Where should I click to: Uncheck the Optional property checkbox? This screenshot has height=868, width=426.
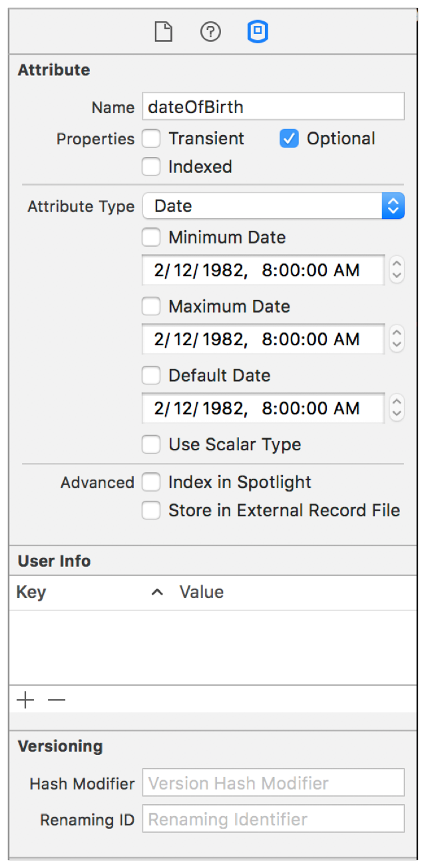289,138
